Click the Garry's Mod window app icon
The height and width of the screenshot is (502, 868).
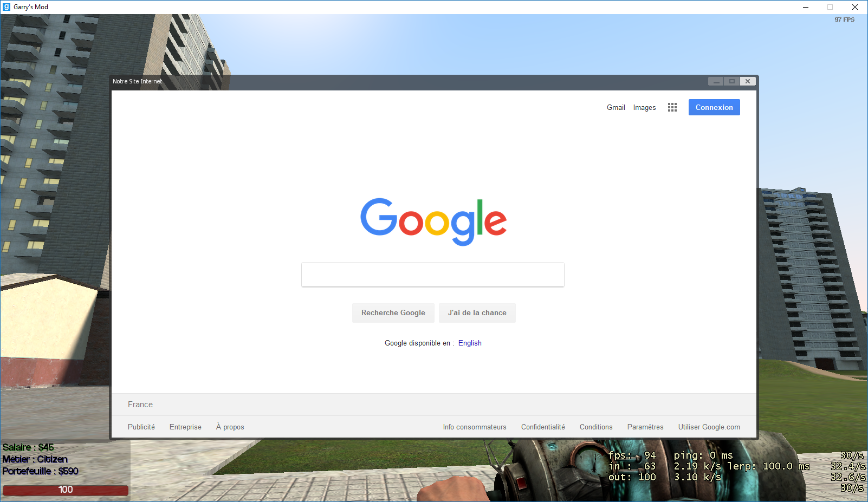click(x=7, y=7)
